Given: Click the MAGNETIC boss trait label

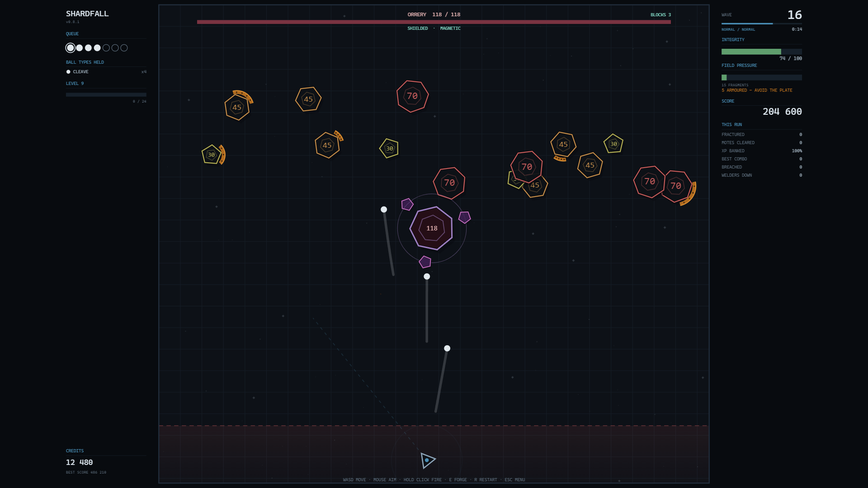Looking at the screenshot, I should pos(450,28).
